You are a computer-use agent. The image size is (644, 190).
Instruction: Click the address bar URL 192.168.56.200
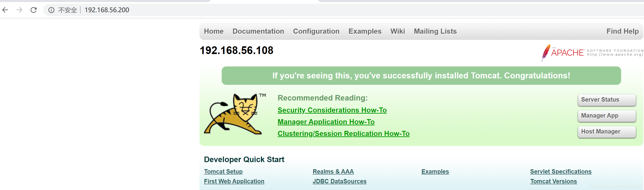click(x=107, y=10)
